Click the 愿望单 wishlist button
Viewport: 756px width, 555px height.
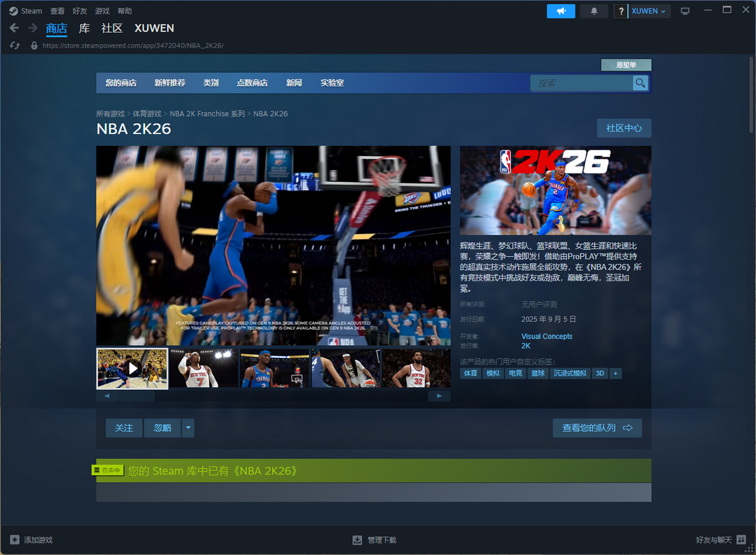click(626, 64)
